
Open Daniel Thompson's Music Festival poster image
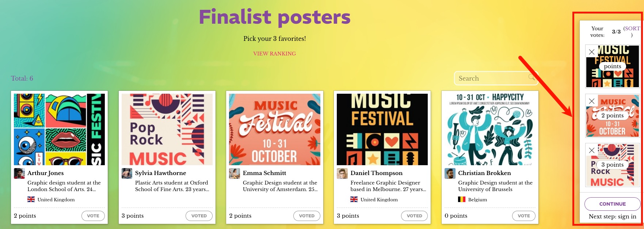point(382,129)
